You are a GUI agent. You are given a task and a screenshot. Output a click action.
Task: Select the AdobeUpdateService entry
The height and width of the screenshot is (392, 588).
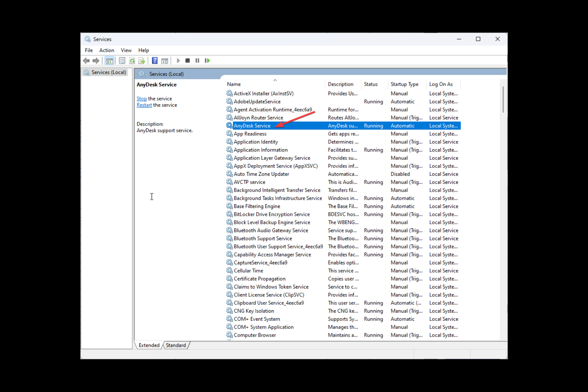(x=257, y=101)
